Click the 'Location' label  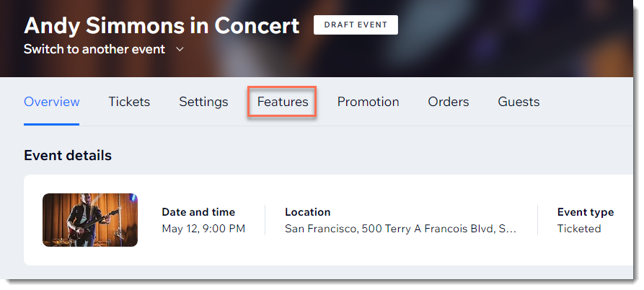tap(308, 212)
